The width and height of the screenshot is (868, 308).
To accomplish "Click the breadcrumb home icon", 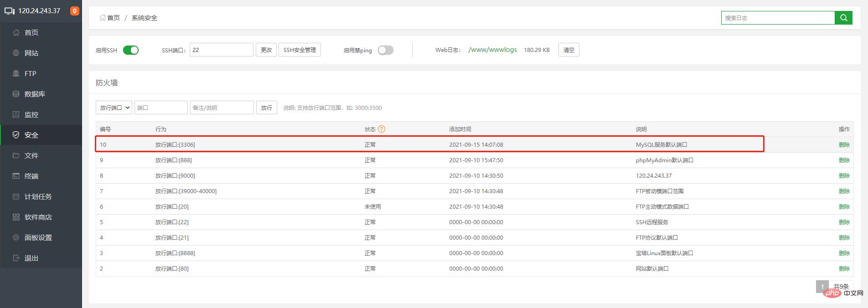I will 103,18.
